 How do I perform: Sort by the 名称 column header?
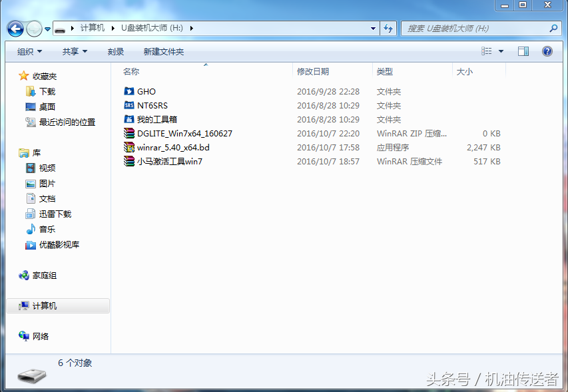[131, 72]
